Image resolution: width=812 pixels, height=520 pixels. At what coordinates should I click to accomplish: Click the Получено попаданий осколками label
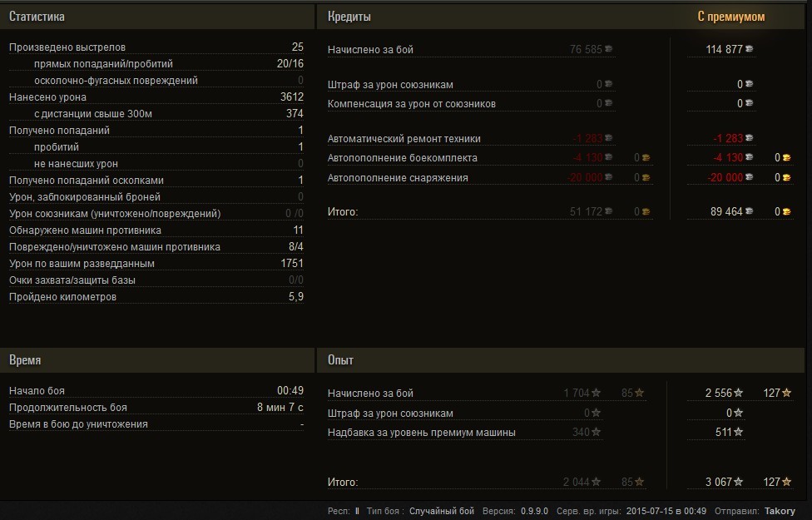pyautogui.click(x=87, y=181)
